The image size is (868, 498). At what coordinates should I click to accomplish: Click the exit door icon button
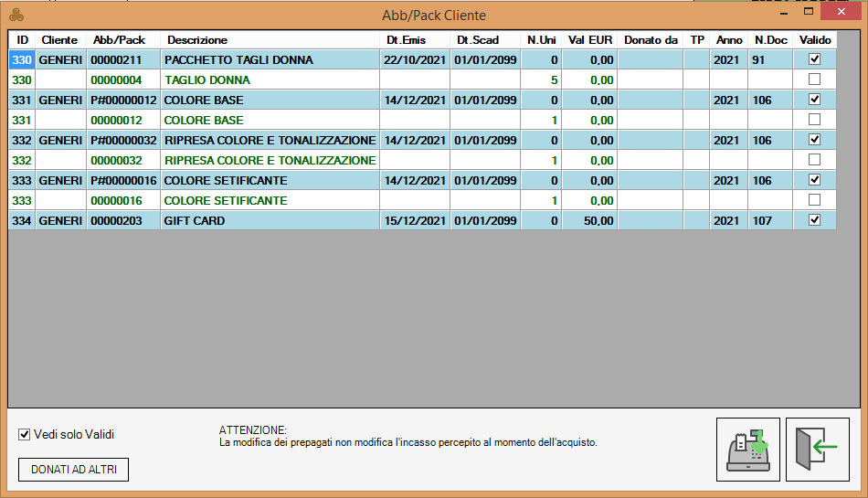817,449
